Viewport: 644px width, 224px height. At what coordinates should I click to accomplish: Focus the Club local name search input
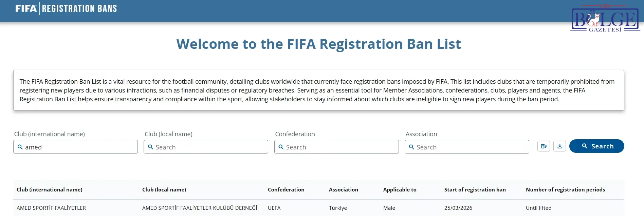206,147
